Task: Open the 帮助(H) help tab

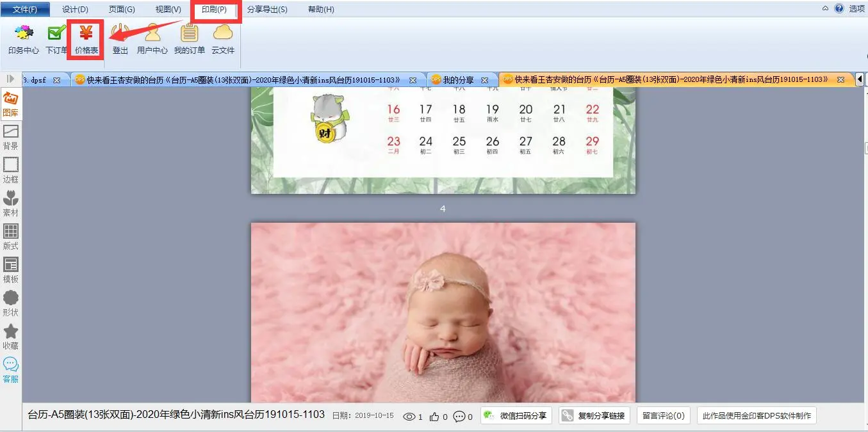Action: [321, 10]
